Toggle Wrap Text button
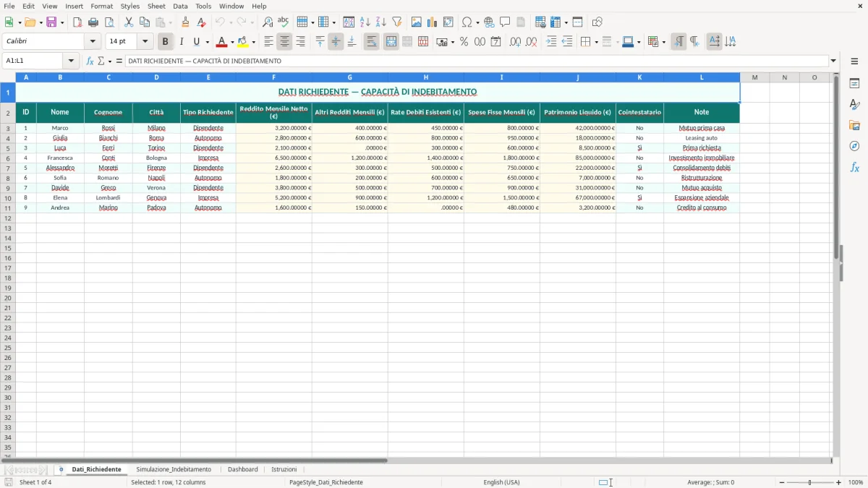Viewport: 868px width, 488px height. (371, 42)
